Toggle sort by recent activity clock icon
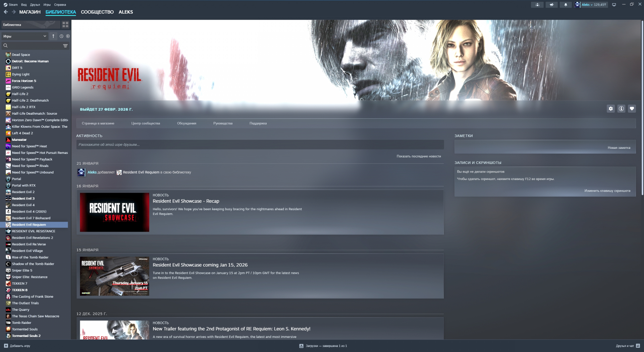 (x=61, y=36)
